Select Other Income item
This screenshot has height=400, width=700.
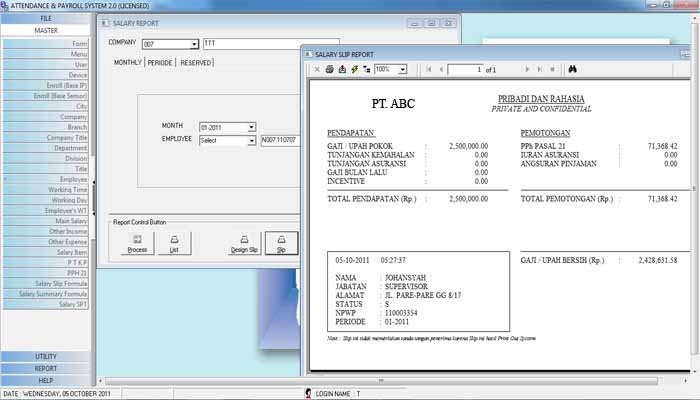pyautogui.click(x=46, y=231)
